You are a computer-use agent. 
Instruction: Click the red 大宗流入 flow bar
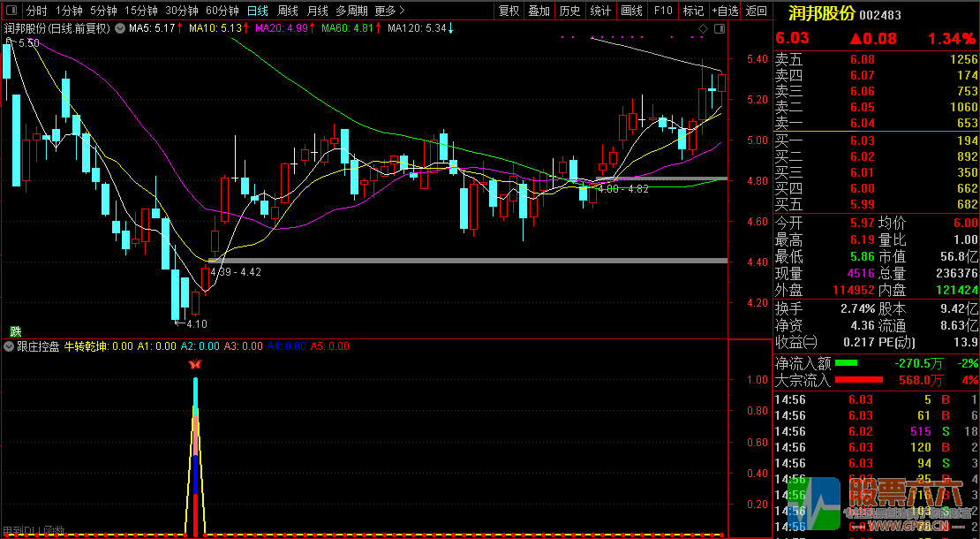[x=858, y=380]
